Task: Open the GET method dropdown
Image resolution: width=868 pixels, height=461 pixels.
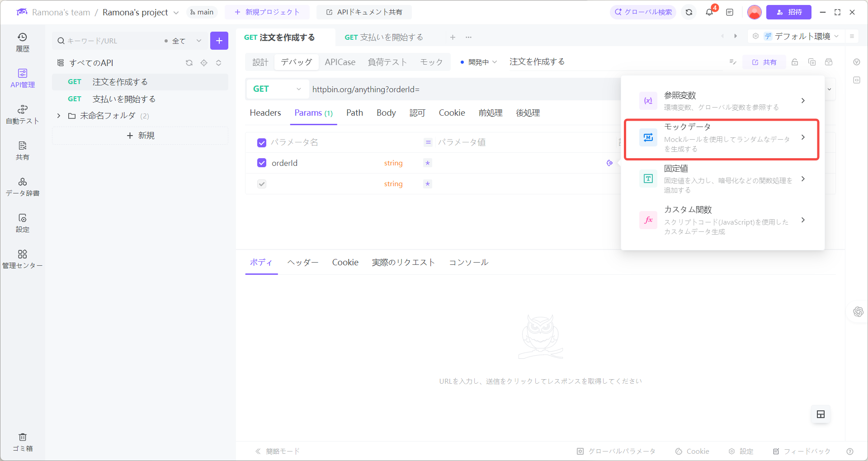Action: pos(277,89)
